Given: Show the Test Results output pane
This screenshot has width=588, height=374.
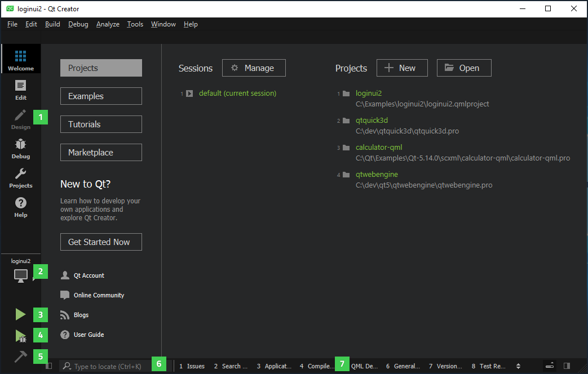Looking at the screenshot, I should click(x=488, y=366).
